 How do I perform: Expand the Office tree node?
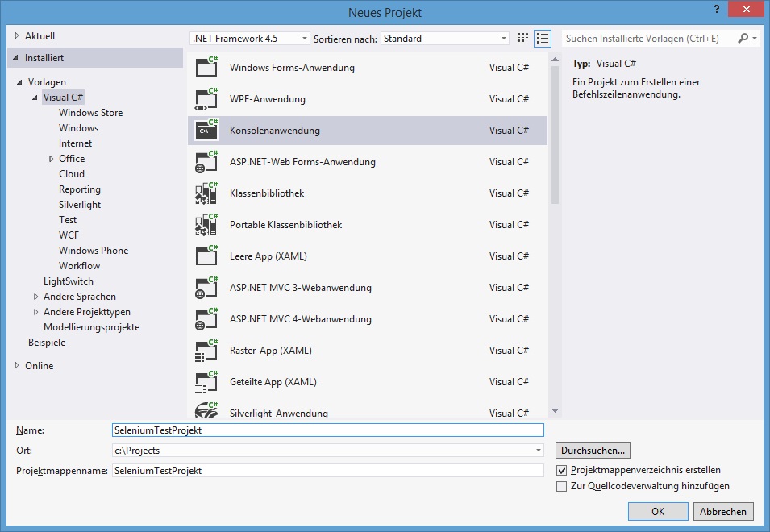(x=51, y=159)
